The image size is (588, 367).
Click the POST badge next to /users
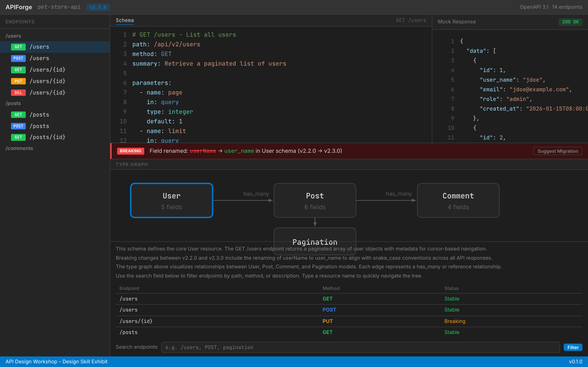(18, 58)
